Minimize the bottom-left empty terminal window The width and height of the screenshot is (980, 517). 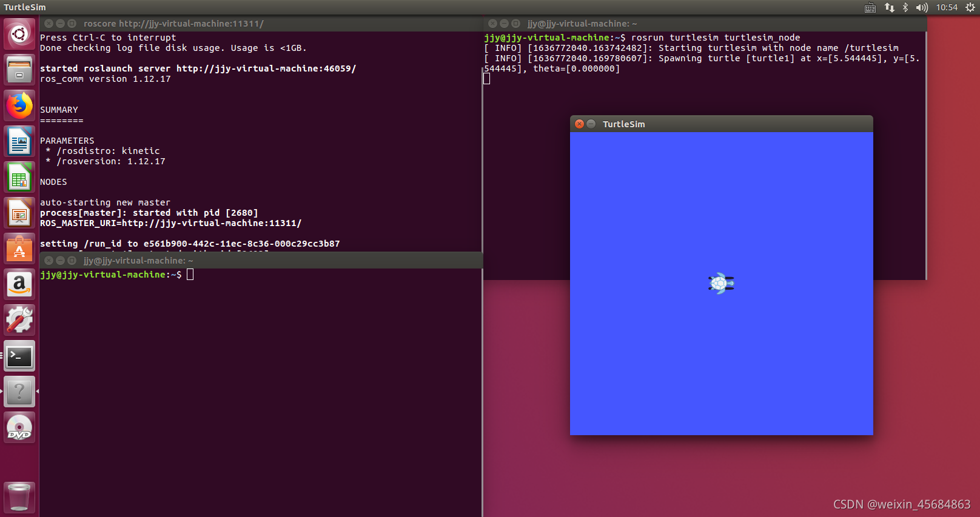[x=60, y=260]
